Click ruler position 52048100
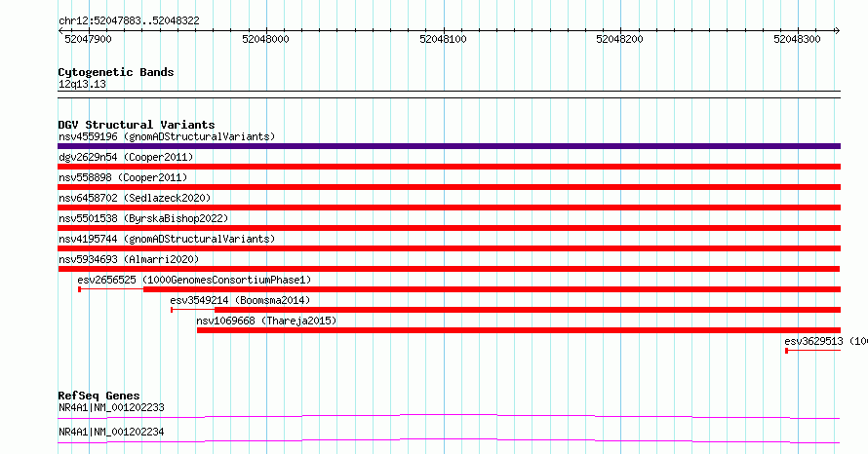Viewport: 868px width, 454px height. pyautogui.click(x=443, y=39)
